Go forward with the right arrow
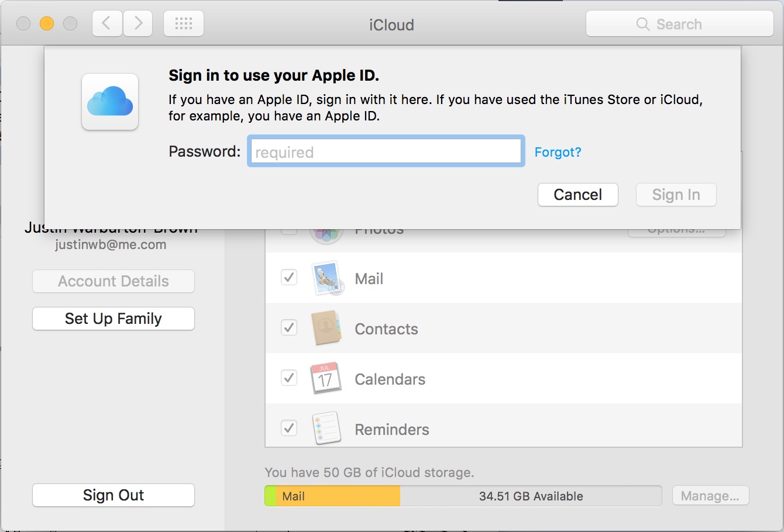Image resolution: width=784 pixels, height=532 pixels. click(x=138, y=24)
